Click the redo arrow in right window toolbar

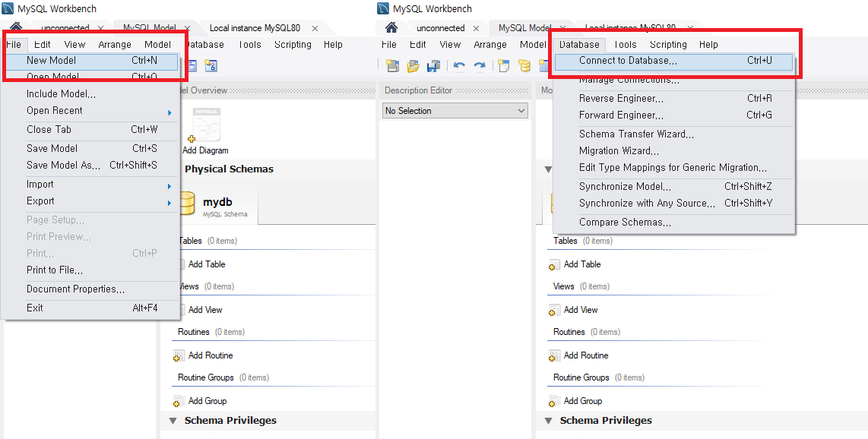pyautogui.click(x=480, y=66)
